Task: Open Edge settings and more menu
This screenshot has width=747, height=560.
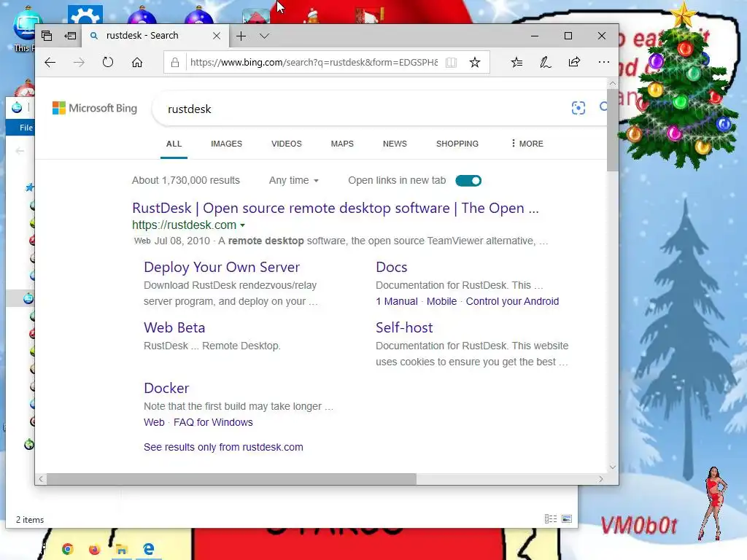Action: (x=603, y=62)
